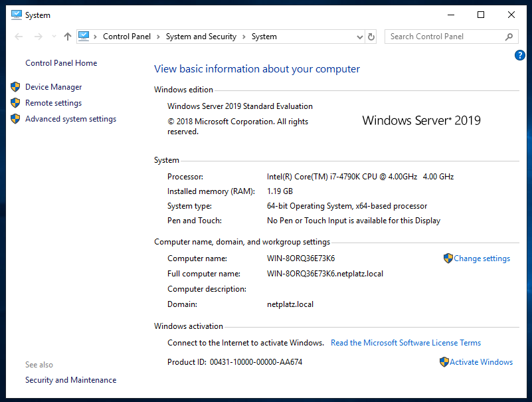Image resolution: width=532 pixels, height=402 pixels.
Task: Open Control Panel breadcrumb
Action: [127, 37]
